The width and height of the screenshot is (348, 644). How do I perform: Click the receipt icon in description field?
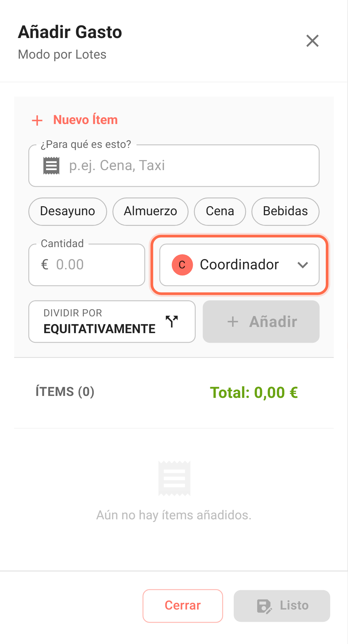pos(52,166)
